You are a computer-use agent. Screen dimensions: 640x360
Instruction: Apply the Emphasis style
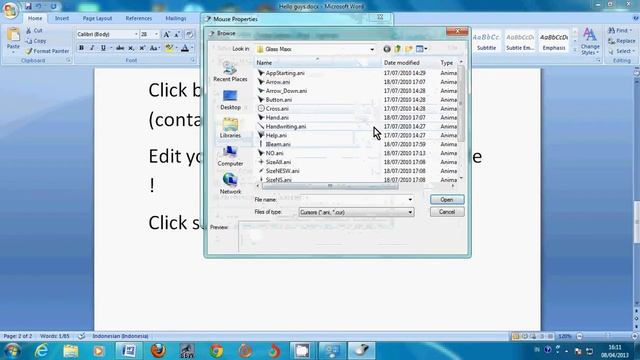click(554, 41)
